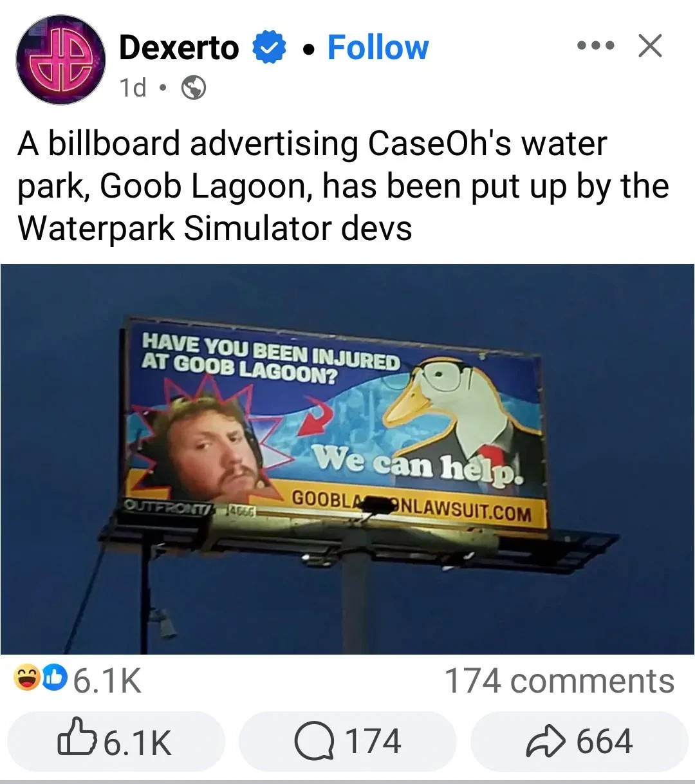Tap the GOOBLAGOONLAWSUIT.COM text on the billboard
695x784 pixels.
pos(412,505)
